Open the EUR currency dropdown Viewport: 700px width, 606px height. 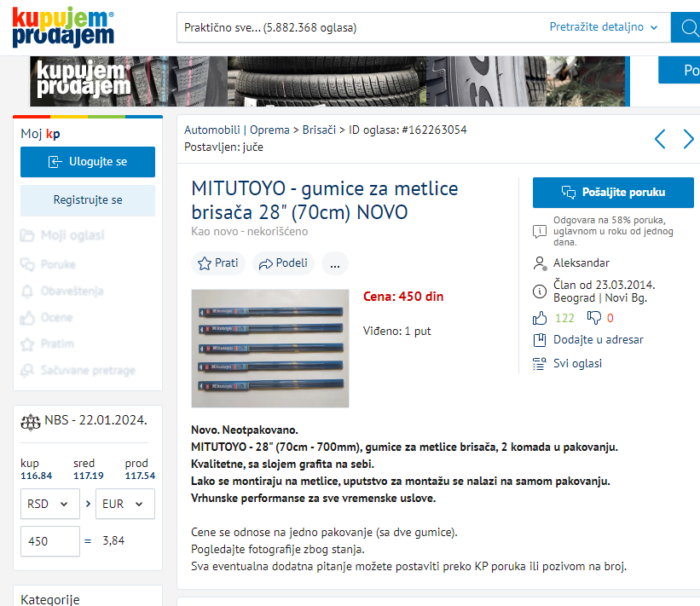(125, 504)
